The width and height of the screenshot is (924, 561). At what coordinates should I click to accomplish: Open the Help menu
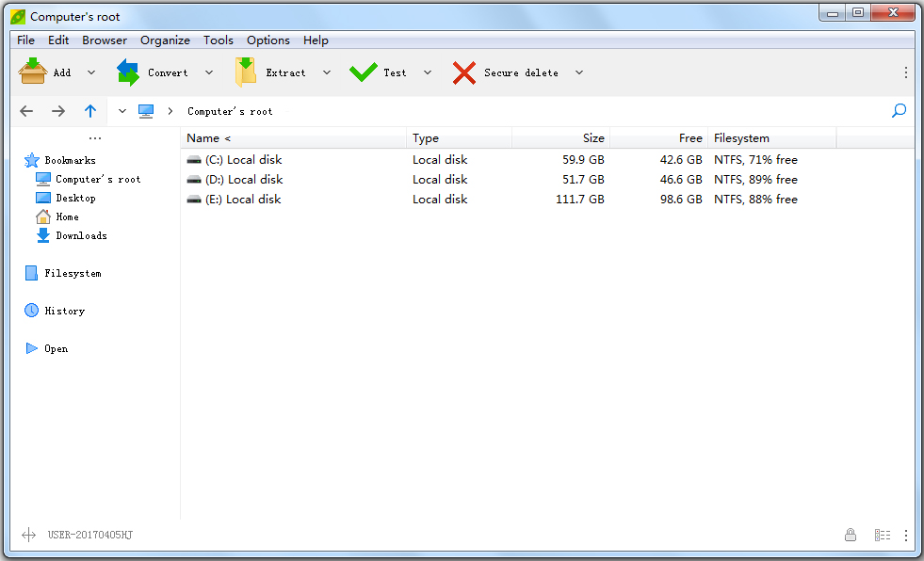tap(316, 40)
